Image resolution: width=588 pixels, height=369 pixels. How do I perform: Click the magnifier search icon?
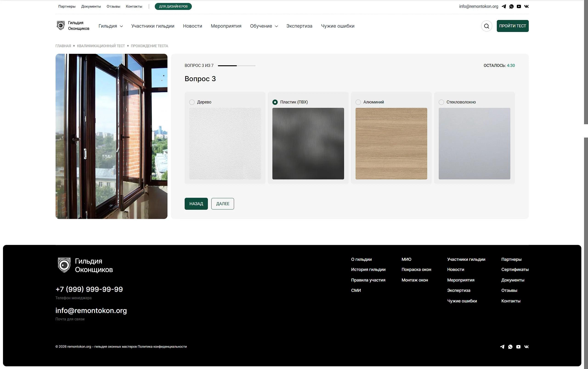(486, 26)
